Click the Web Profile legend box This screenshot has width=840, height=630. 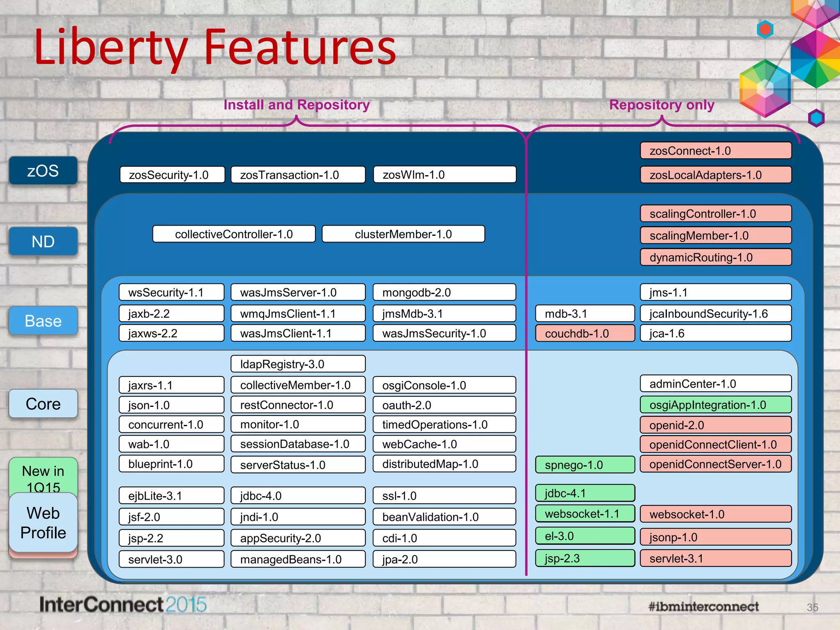[43, 523]
